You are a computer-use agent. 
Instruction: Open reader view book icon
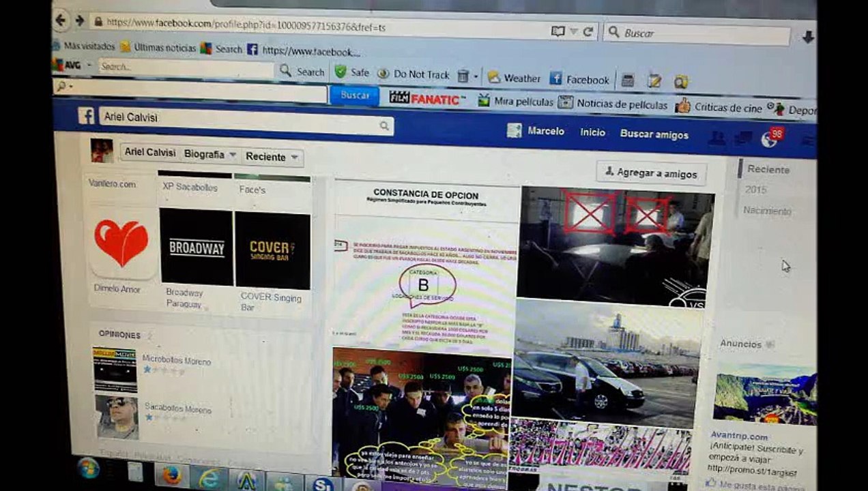click(x=558, y=31)
